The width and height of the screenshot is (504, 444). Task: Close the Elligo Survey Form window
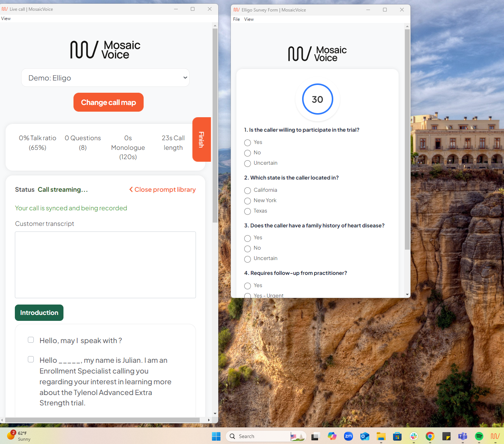click(402, 10)
